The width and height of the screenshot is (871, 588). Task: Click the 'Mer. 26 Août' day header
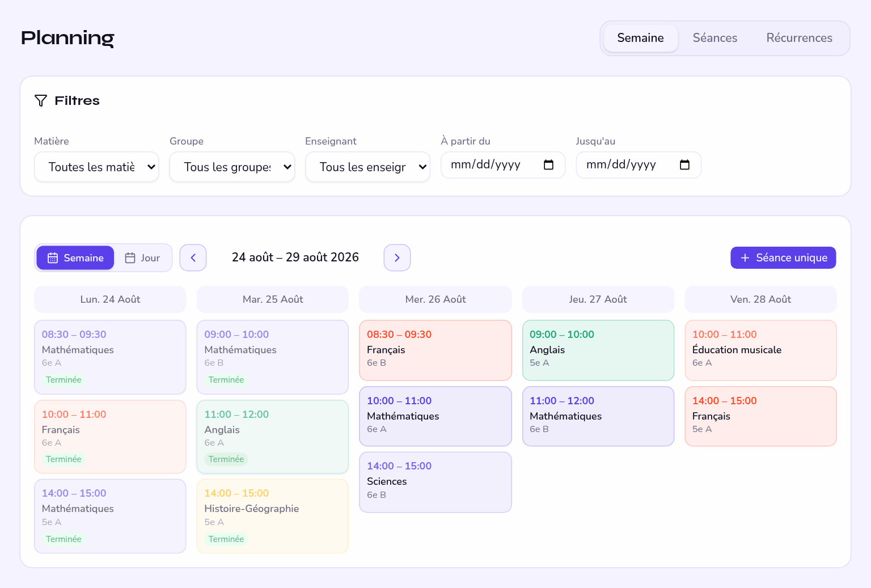tap(435, 299)
